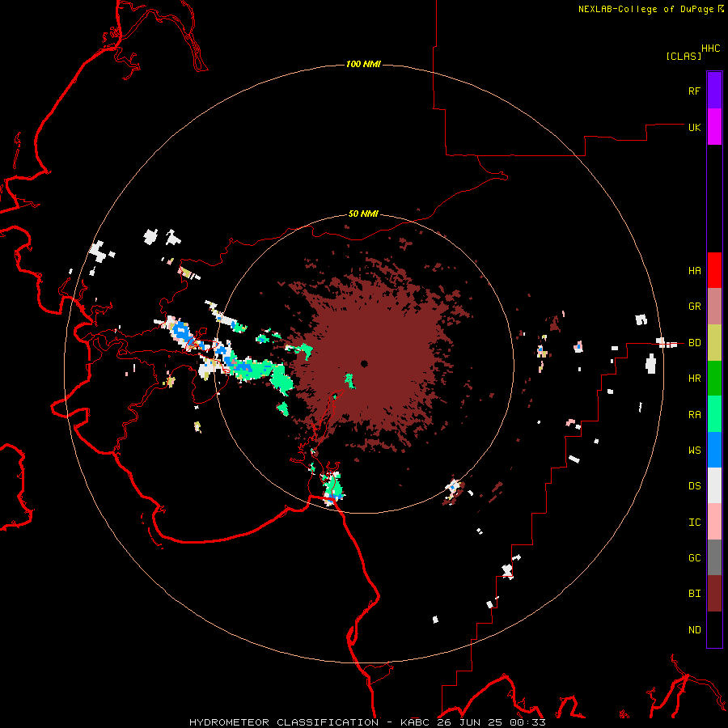Click the radar site black center dot
Image resolution: width=728 pixels, height=728 pixels.
(x=364, y=363)
